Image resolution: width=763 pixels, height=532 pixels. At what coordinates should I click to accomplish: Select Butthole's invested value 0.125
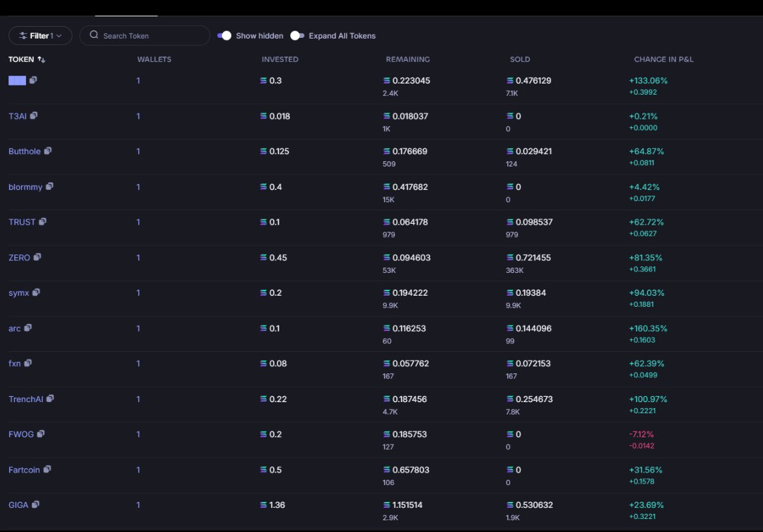point(279,151)
